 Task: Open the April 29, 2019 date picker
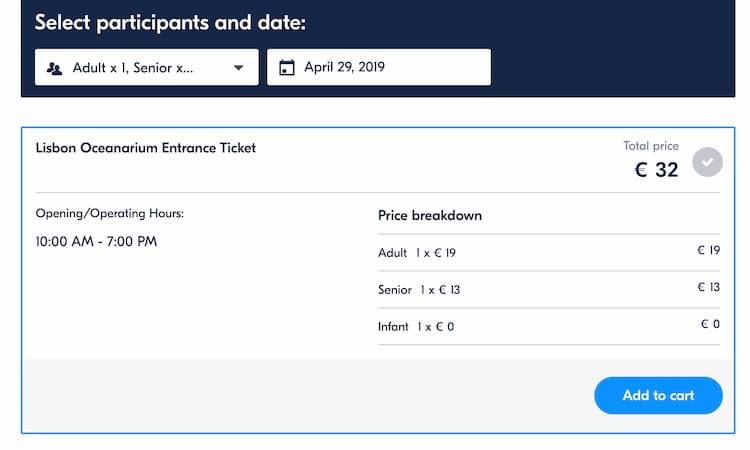point(379,67)
